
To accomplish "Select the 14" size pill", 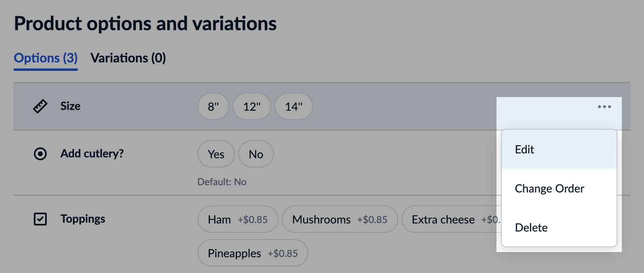I will click(x=293, y=106).
